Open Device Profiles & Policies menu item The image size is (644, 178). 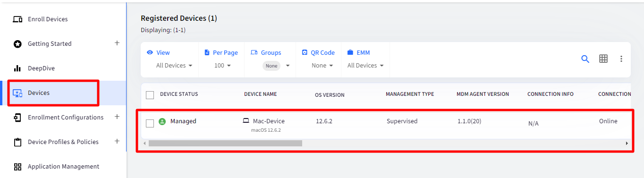tap(63, 142)
